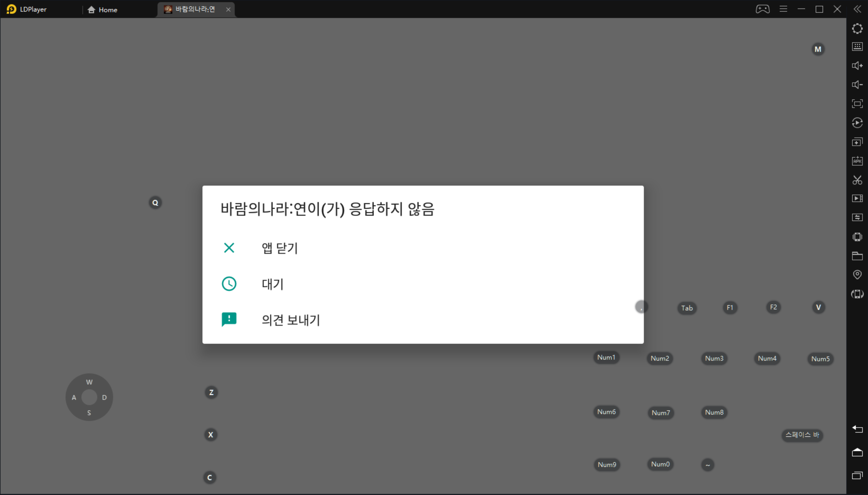The width and height of the screenshot is (868, 495).
Task: Open the operation recorder (macro) icon
Action: coord(857,123)
